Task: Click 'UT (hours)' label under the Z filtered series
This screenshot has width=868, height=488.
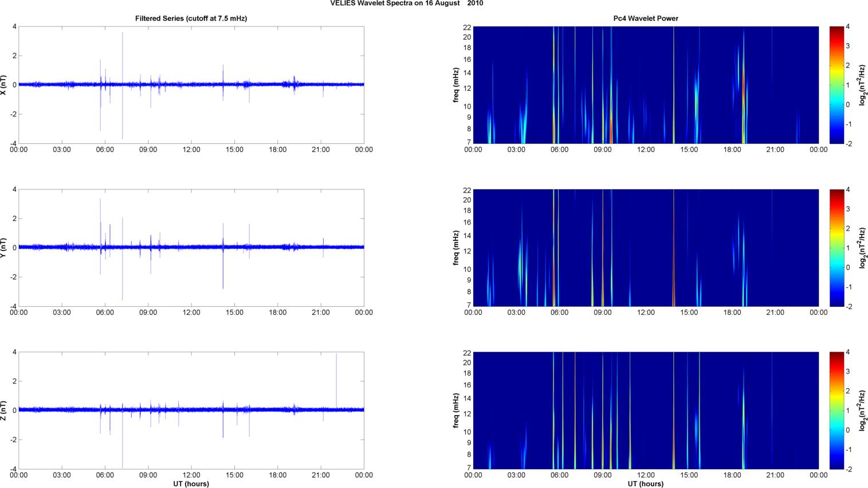Action: click(191, 483)
